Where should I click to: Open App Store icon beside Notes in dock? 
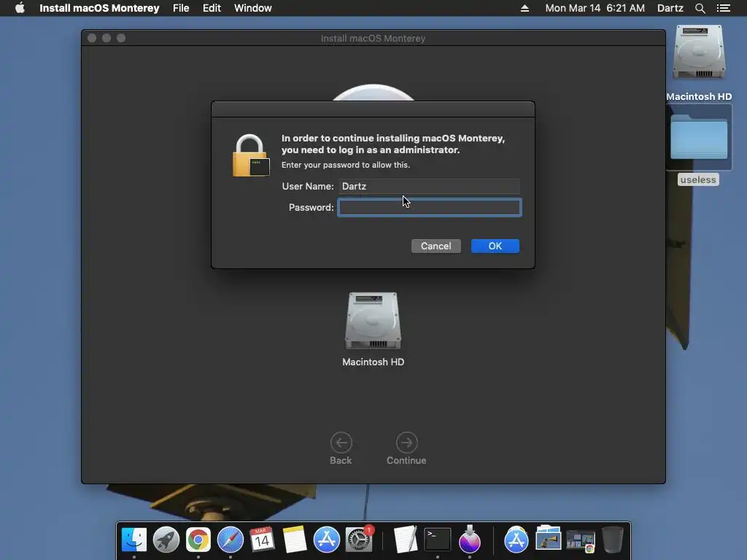coord(326,540)
